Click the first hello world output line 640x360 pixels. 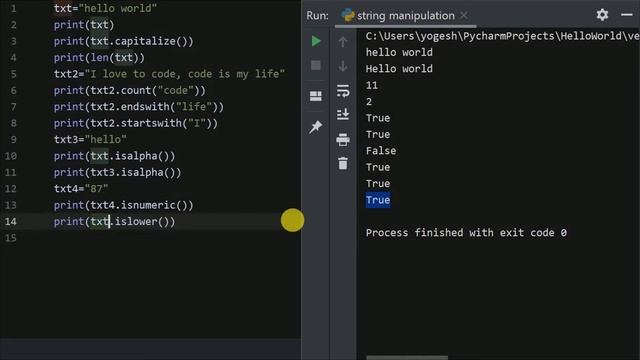point(399,52)
